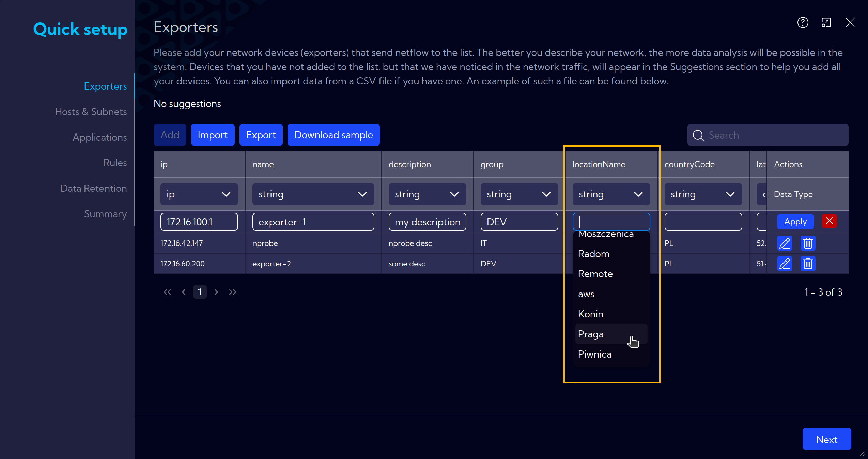Open the Data Retention step

(x=93, y=188)
